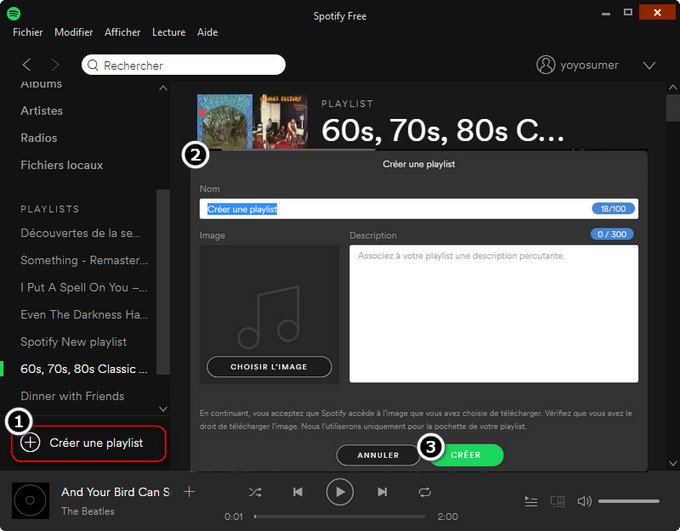Skip to the previous track

coord(298,492)
